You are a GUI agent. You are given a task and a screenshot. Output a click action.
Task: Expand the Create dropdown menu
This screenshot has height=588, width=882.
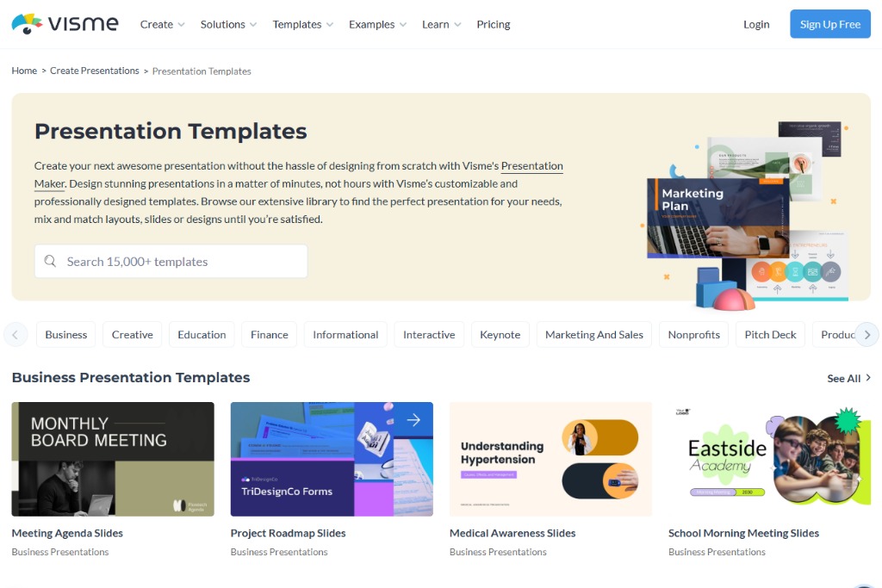coord(162,24)
